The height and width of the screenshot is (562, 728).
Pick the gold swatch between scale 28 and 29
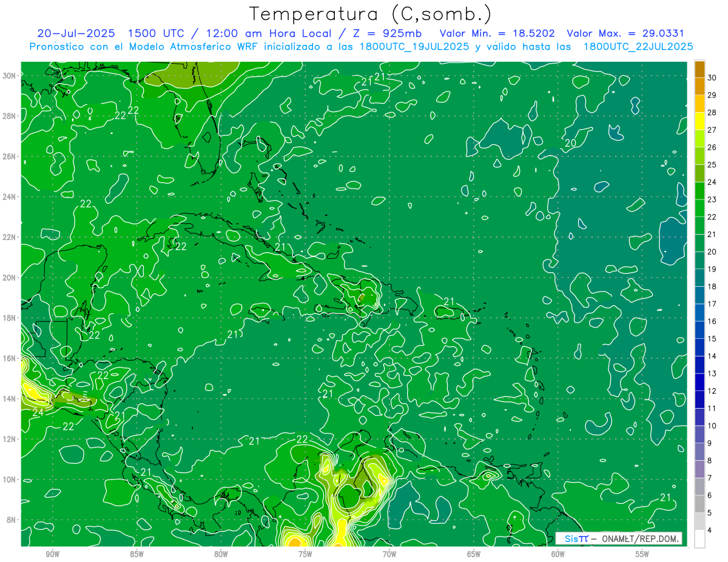700,104
